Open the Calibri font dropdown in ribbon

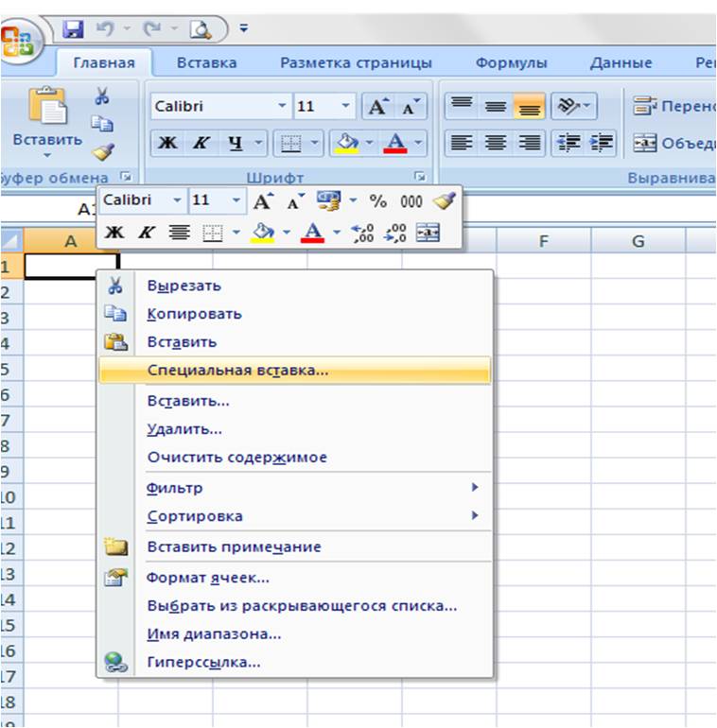pyautogui.click(x=282, y=106)
